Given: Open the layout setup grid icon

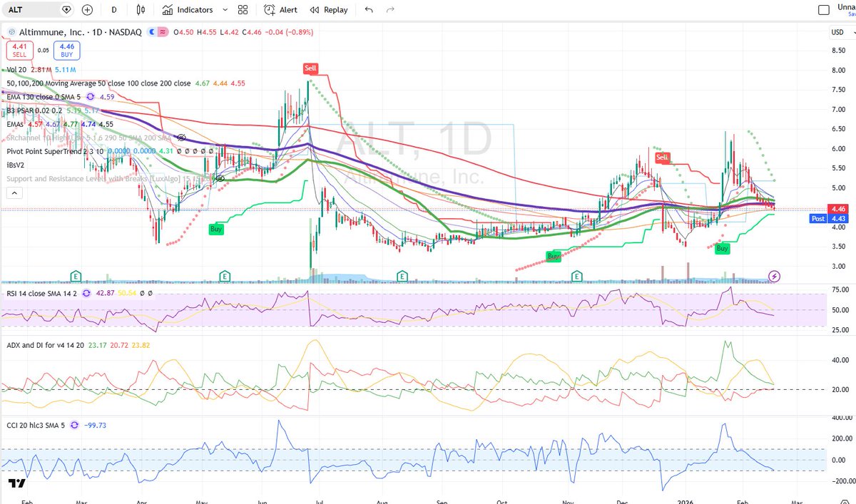Looking at the screenshot, I should [243, 10].
